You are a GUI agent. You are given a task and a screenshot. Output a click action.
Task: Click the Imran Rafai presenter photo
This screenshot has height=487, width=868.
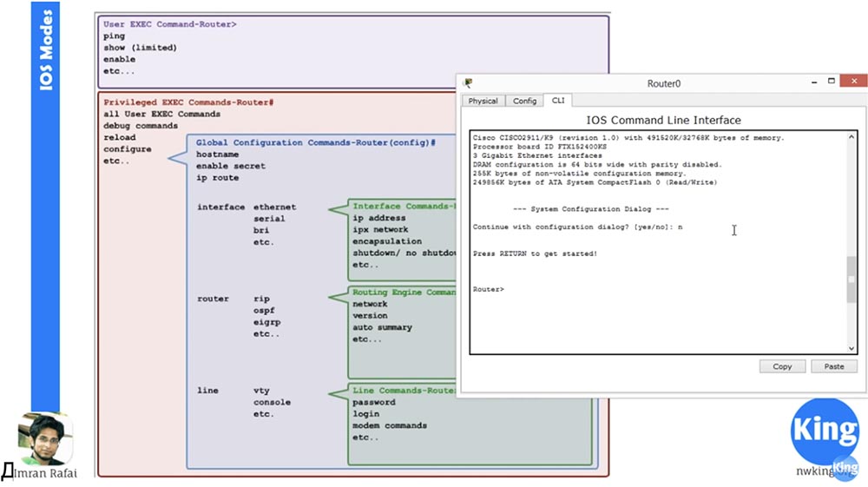(x=45, y=438)
